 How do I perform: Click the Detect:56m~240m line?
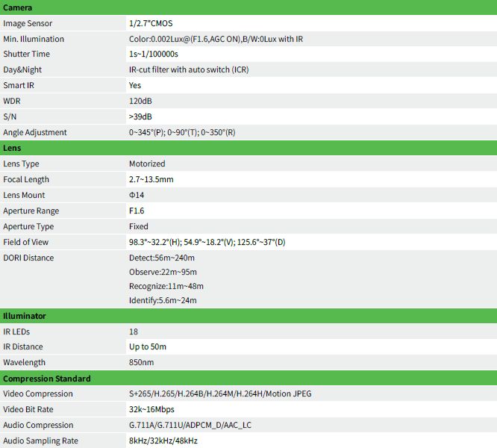(162, 258)
